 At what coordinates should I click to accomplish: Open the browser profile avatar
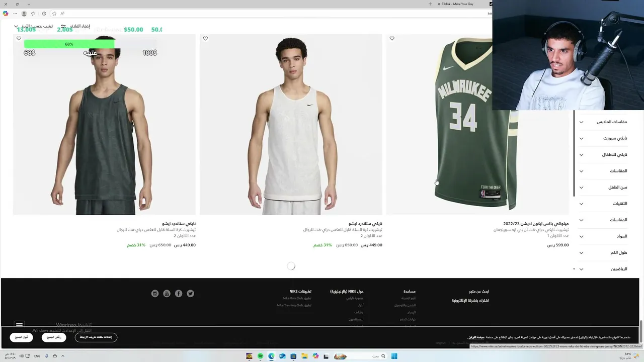pyautogui.click(x=24, y=14)
